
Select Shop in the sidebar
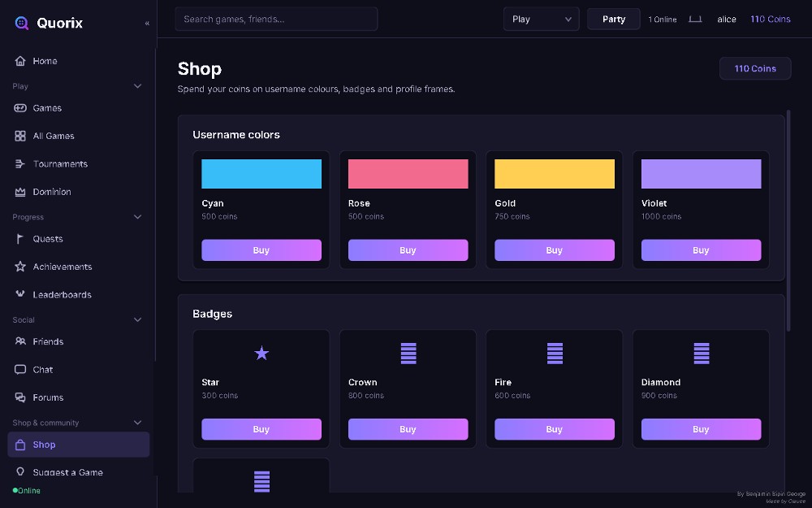tap(79, 445)
